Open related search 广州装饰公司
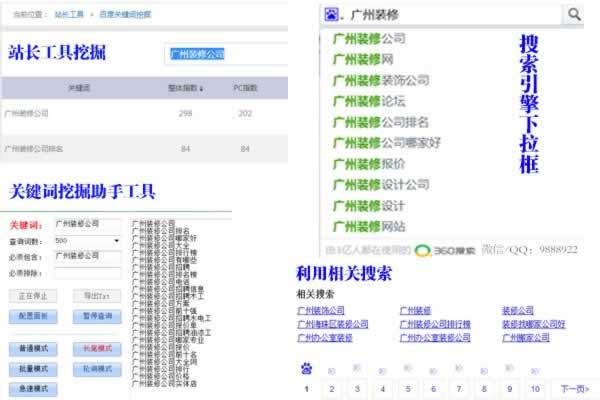This screenshot has width=600, height=400. (321, 310)
